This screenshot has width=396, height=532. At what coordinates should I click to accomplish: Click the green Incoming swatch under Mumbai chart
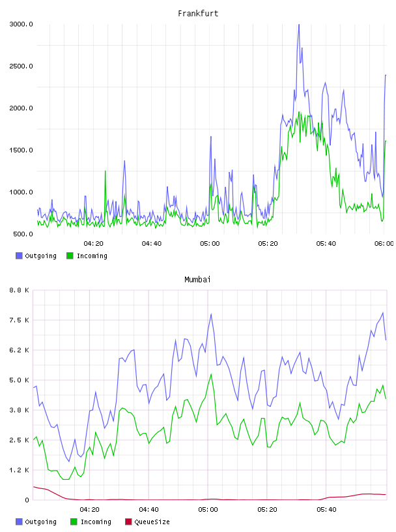coord(74,522)
